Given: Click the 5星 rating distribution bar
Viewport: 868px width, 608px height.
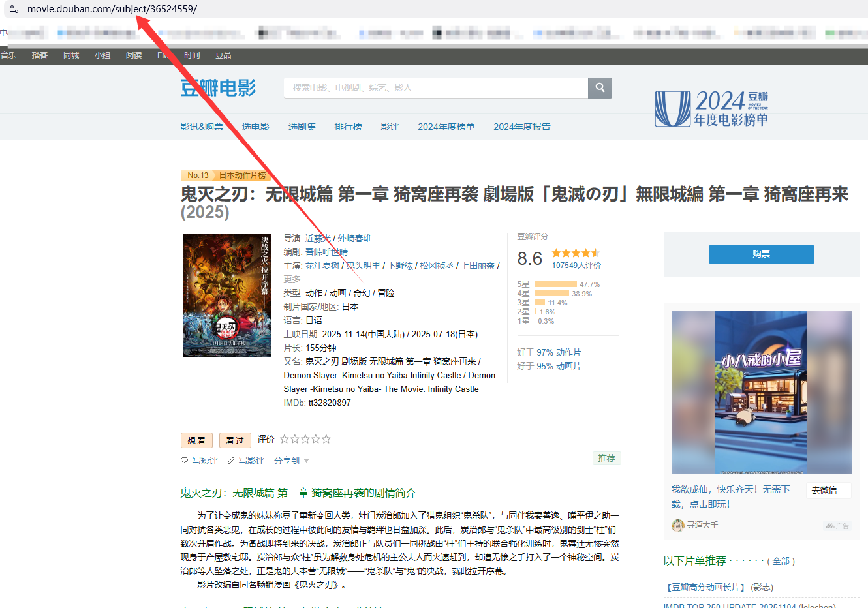Looking at the screenshot, I should point(555,284).
